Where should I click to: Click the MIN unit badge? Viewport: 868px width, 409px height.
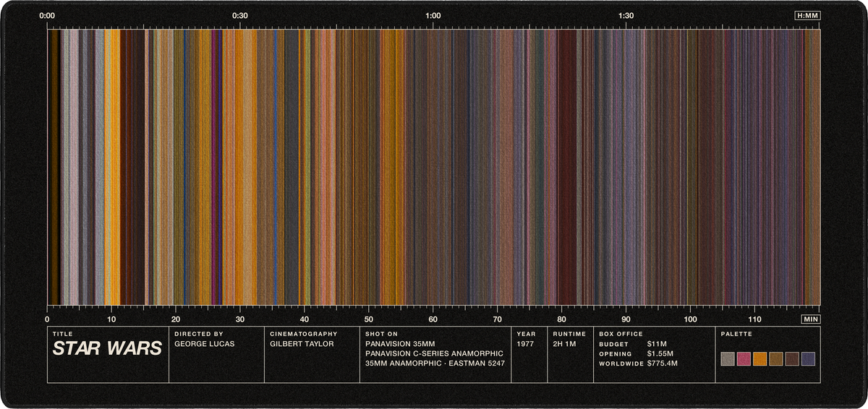[x=811, y=319]
